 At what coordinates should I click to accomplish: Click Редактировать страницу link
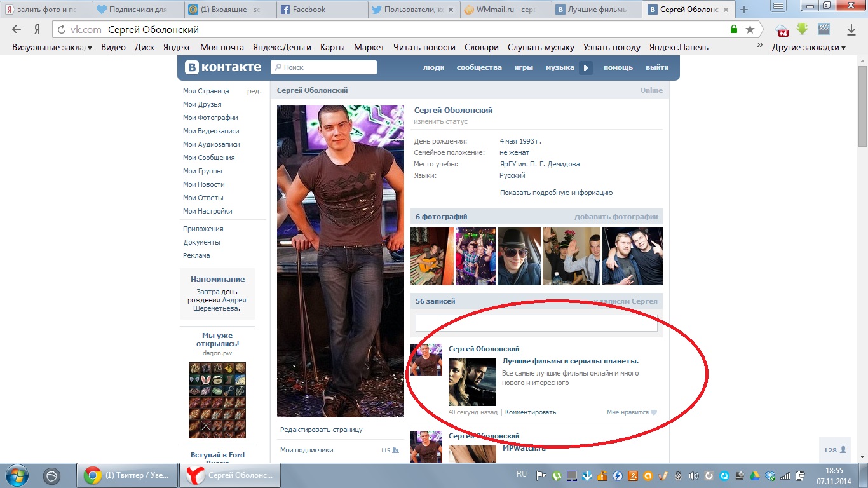[x=321, y=430]
